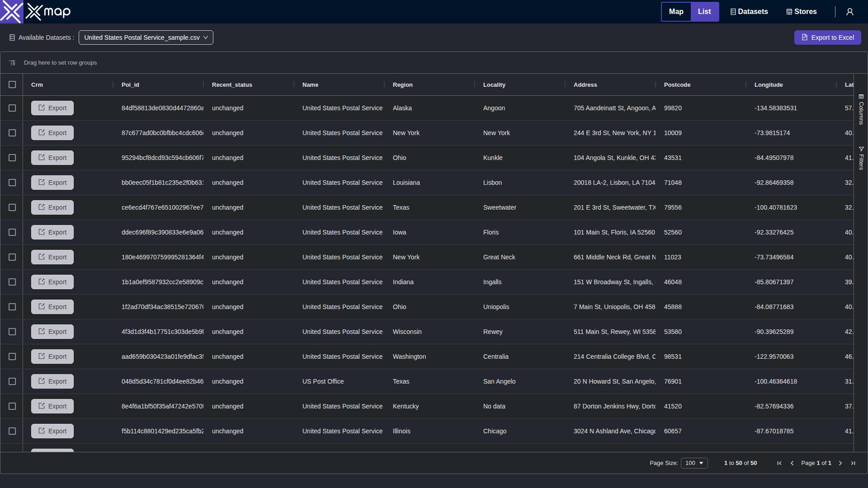Viewport: 868px width, 488px height.
Task: Go to last page pagination icon
Action: point(853,463)
